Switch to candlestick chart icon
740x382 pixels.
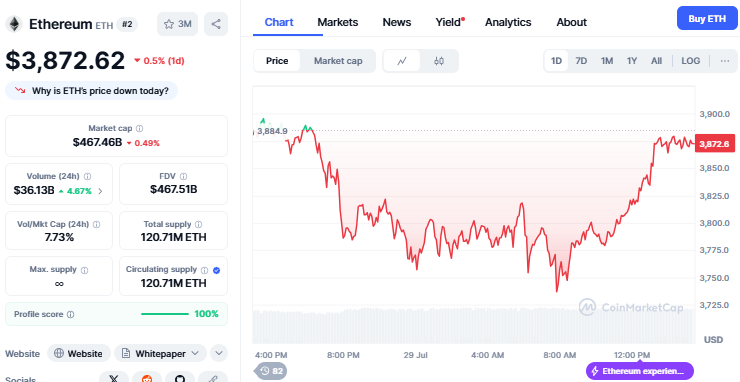[x=439, y=61]
